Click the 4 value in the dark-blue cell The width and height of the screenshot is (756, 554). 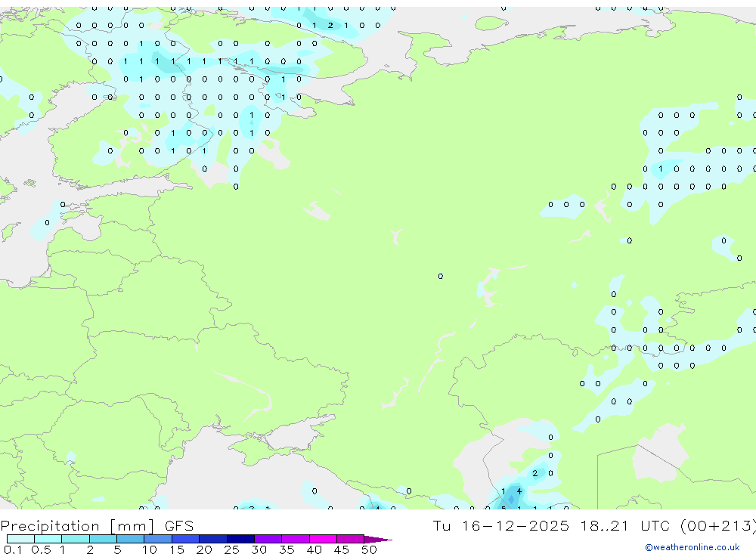(x=519, y=491)
